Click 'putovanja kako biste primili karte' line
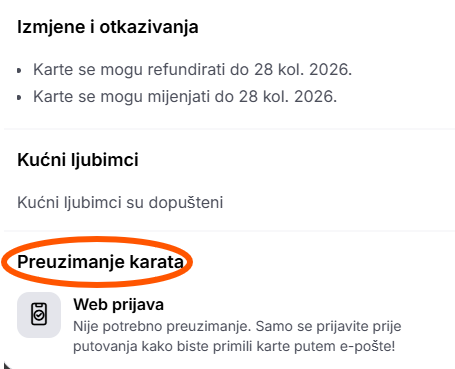This screenshot has width=455, height=369. tap(234, 346)
